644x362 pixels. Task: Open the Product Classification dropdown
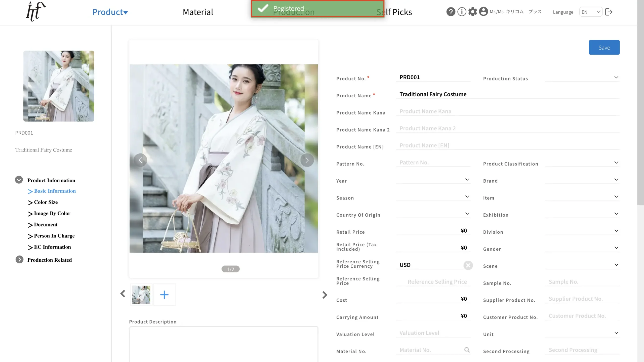click(582, 162)
